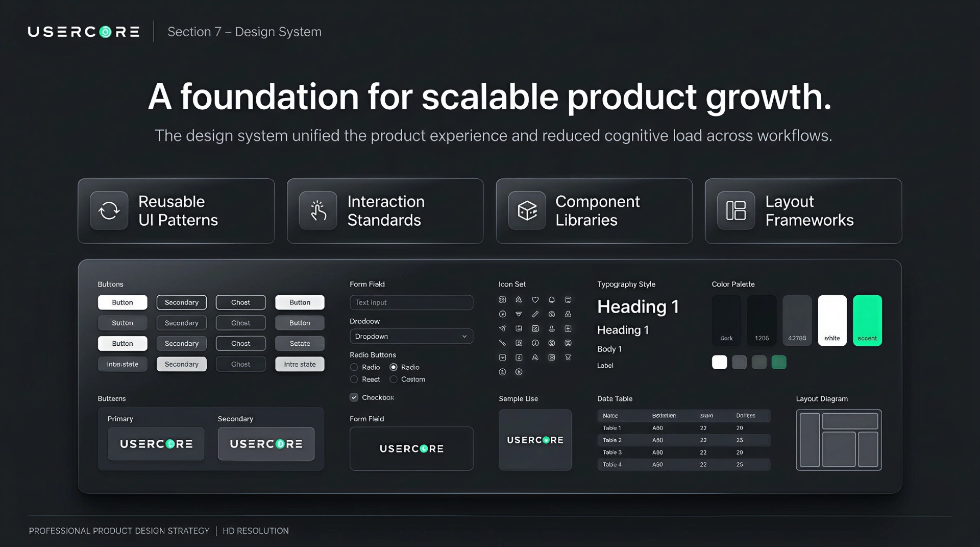
Task: Click the Component Libraries card title
Action: (597, 210)
